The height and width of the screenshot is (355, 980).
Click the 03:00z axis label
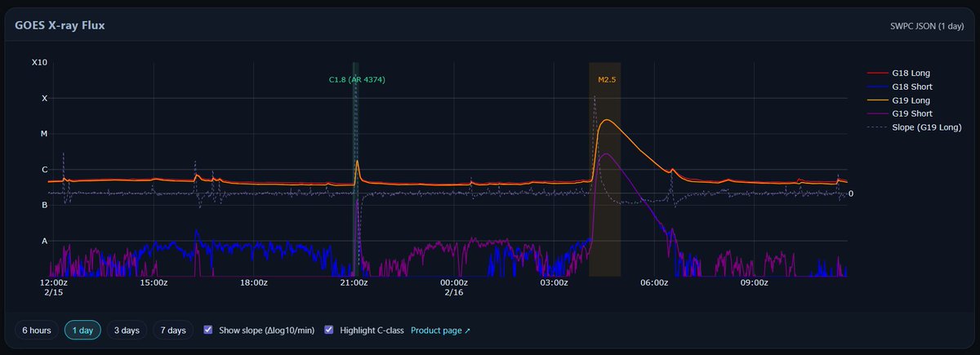coord(554,282)
